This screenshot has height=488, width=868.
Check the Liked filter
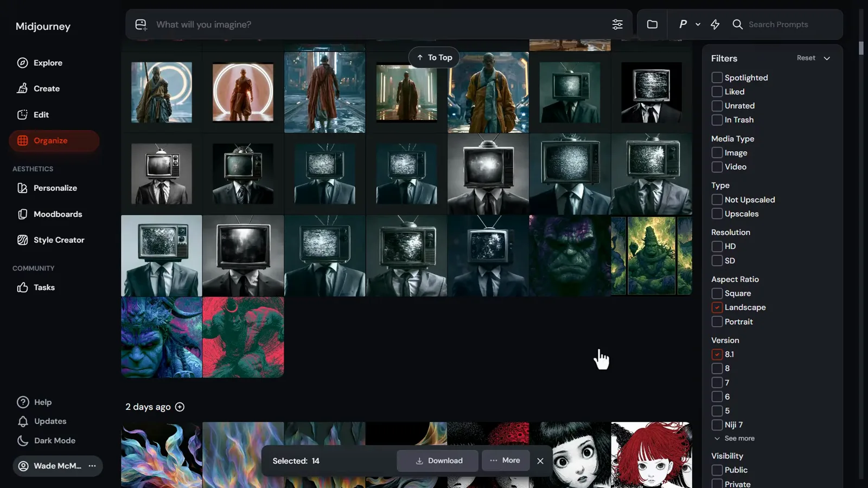pos(717,92)
